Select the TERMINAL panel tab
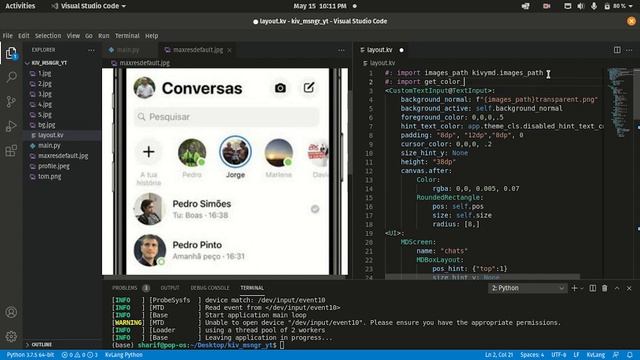Viewport: 640px width, 360px height. coord(252,288)
